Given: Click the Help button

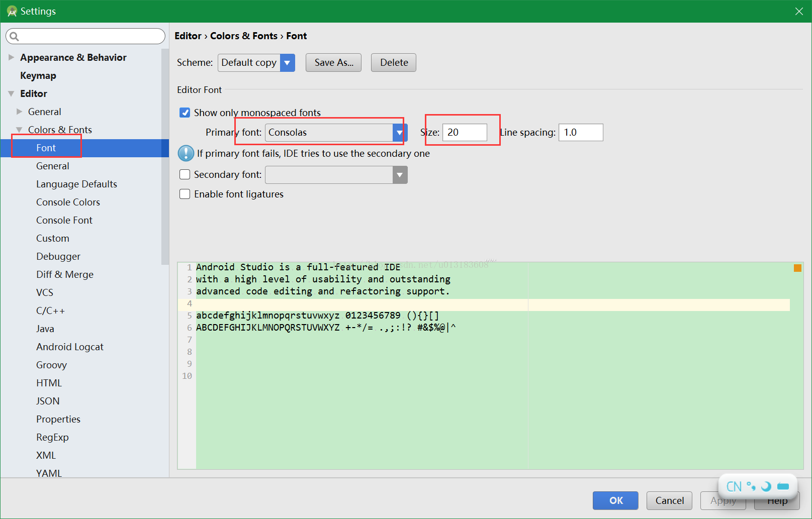Looking at the screenshot, I should pos(777,501).
